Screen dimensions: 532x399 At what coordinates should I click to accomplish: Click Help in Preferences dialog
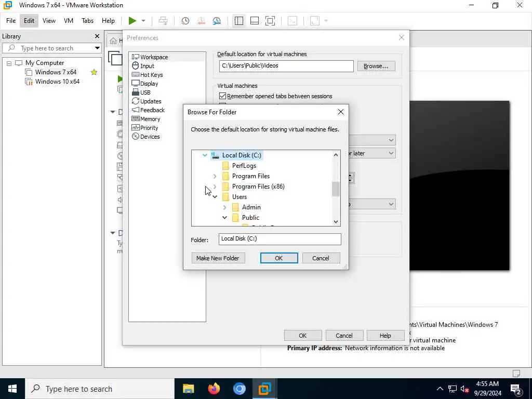(385, 335)
